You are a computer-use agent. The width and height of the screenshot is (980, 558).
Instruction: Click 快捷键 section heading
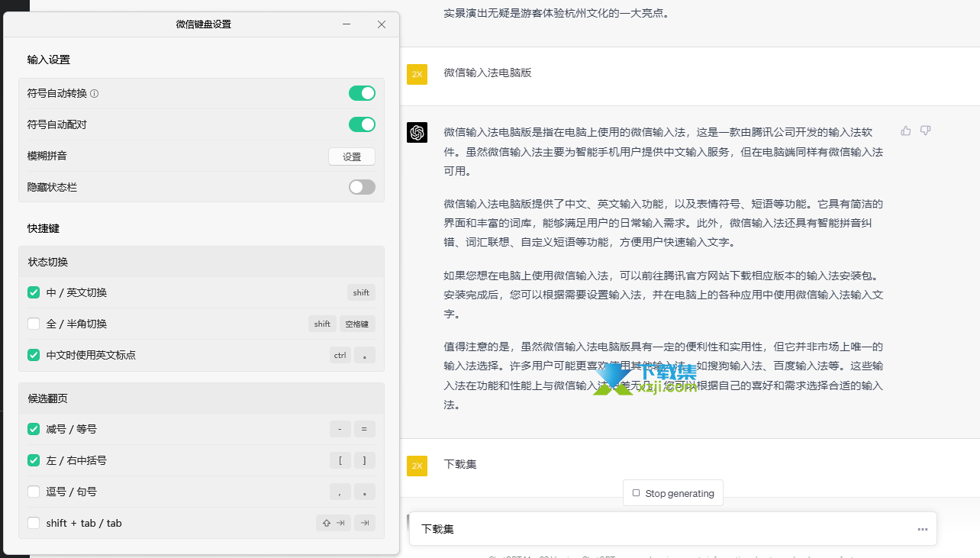click(x=44, y=228)
